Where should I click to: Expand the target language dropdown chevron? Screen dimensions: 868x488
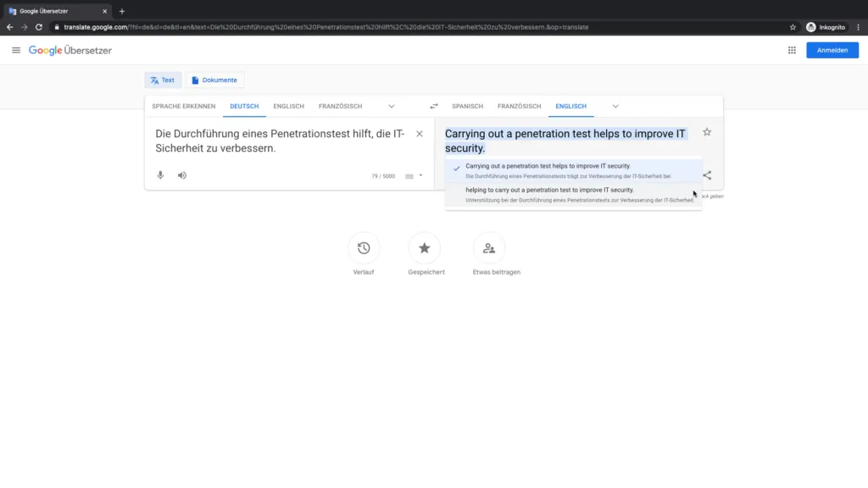coord(615,107)
